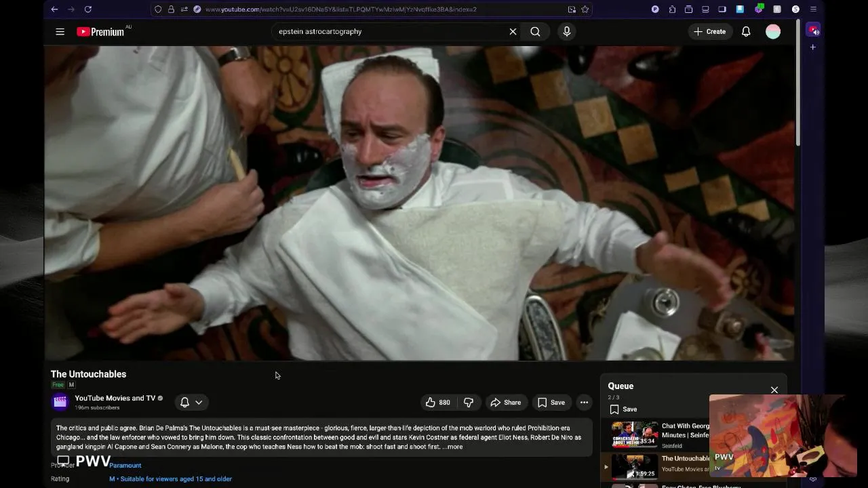Image resolution: width=868 pixels, height=488 pixels.
Task: Open the browser application hamburger menu
Action: (x=813, y=9)
